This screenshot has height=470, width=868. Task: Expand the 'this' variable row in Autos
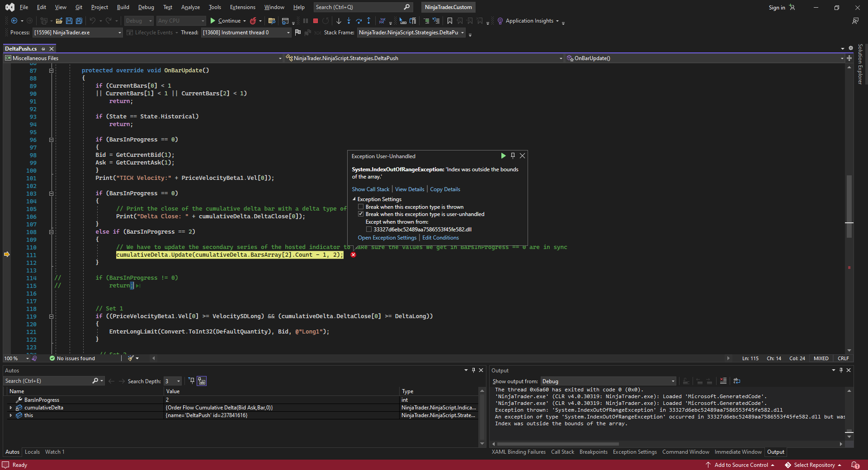10,415
